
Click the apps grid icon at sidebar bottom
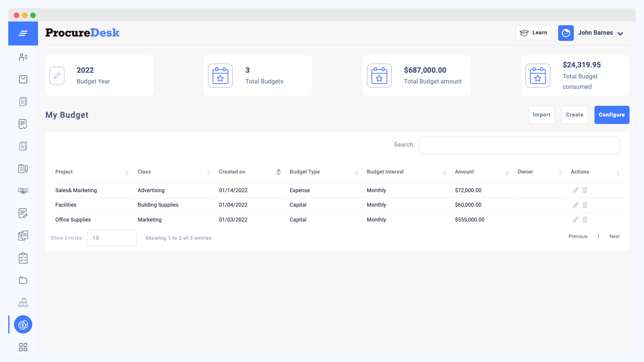[x=23, y=347]
